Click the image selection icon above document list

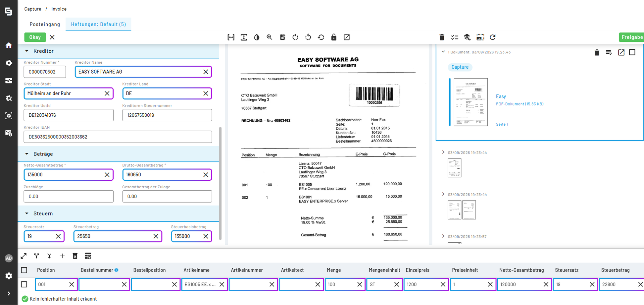(x=480, y=37)
